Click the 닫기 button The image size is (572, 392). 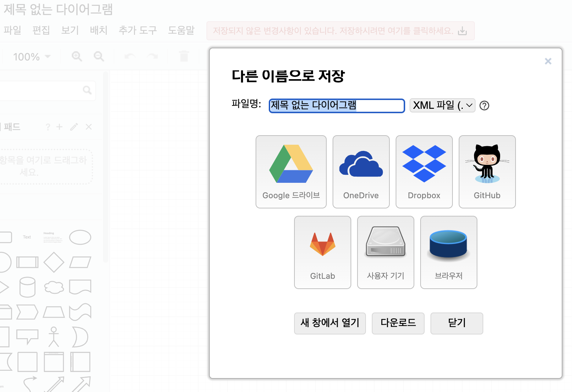pos(457,323)
